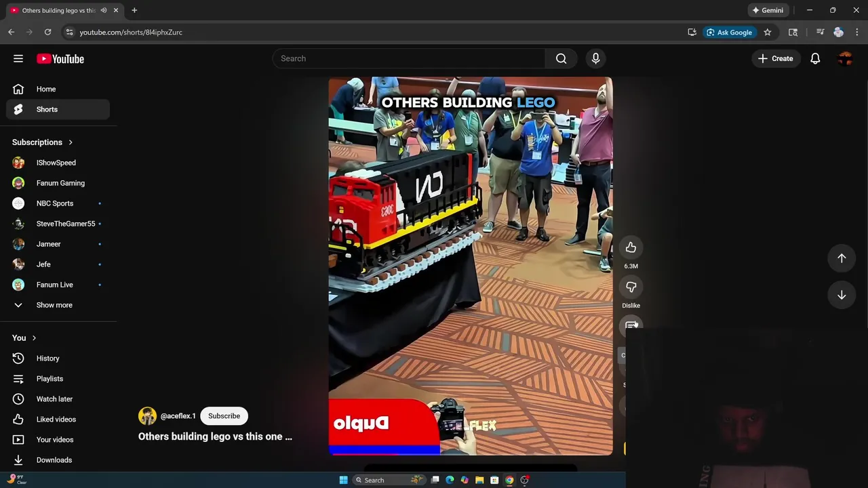This screenshot has height=488, width=868.
Task: Open NBC Sports subscription channel
Action: (58, 203)
